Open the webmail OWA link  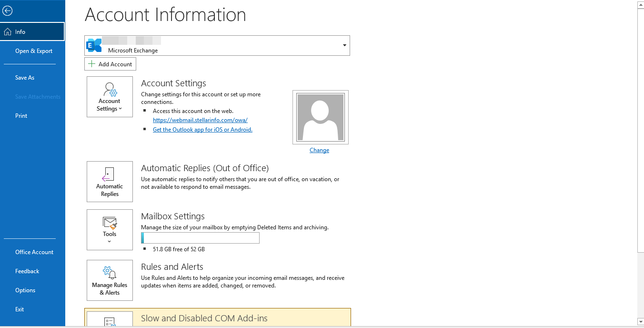tap(200, 120)
